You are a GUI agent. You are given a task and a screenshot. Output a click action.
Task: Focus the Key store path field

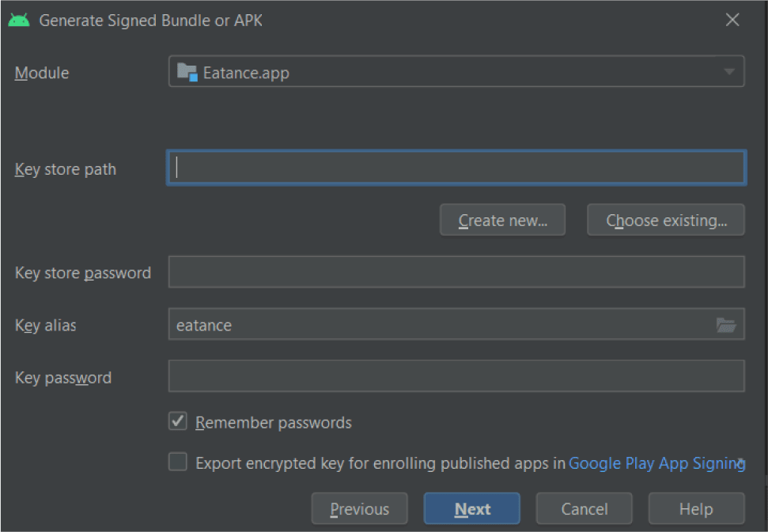456,168
